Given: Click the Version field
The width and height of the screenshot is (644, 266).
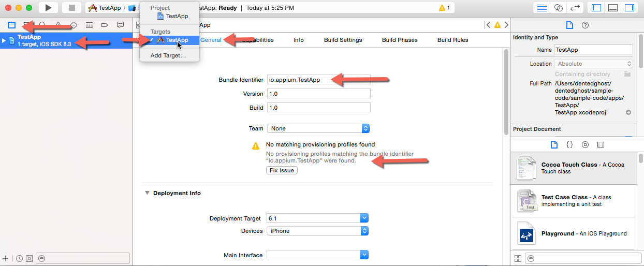Looking at the screenshot, I should (x=318, y=94).
